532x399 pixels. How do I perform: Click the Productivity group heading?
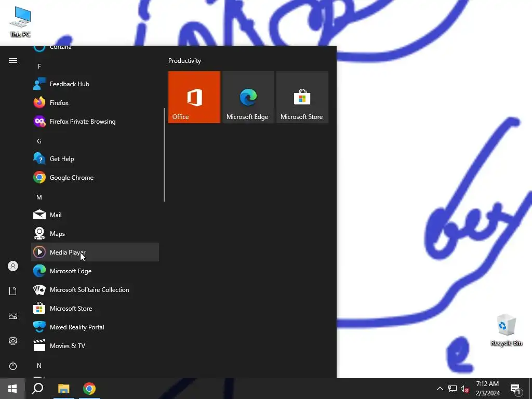click(184, 61)
